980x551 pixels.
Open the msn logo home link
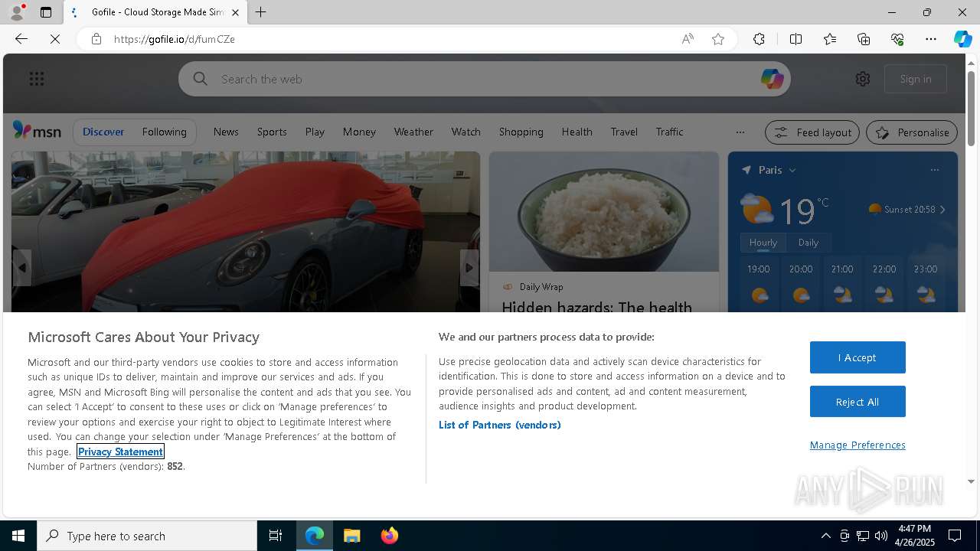pos(37,132)
